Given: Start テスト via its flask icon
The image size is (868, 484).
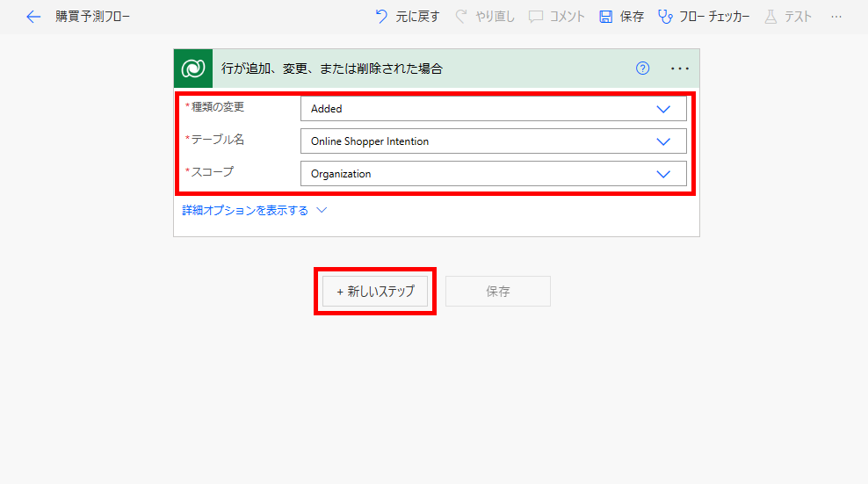Looking at the screenshot, I should [770, 17].
